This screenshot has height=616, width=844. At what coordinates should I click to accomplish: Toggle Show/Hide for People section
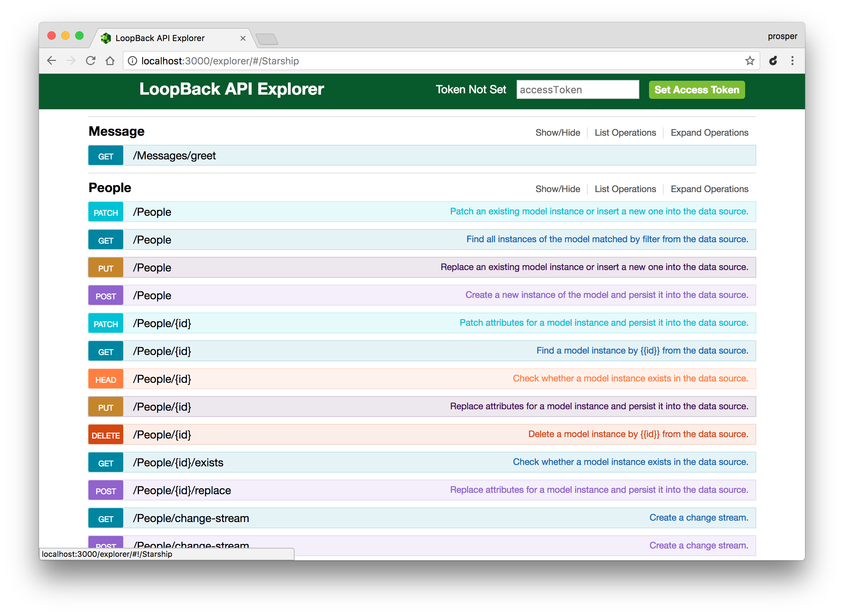click(x=558, y=189)
